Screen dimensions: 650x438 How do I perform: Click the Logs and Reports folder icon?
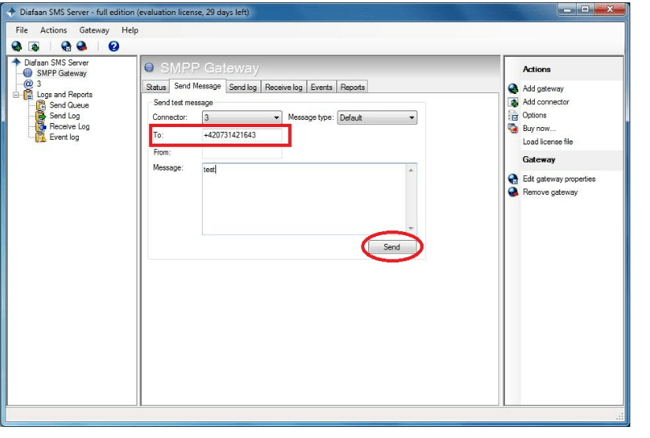tap(28, 94)
